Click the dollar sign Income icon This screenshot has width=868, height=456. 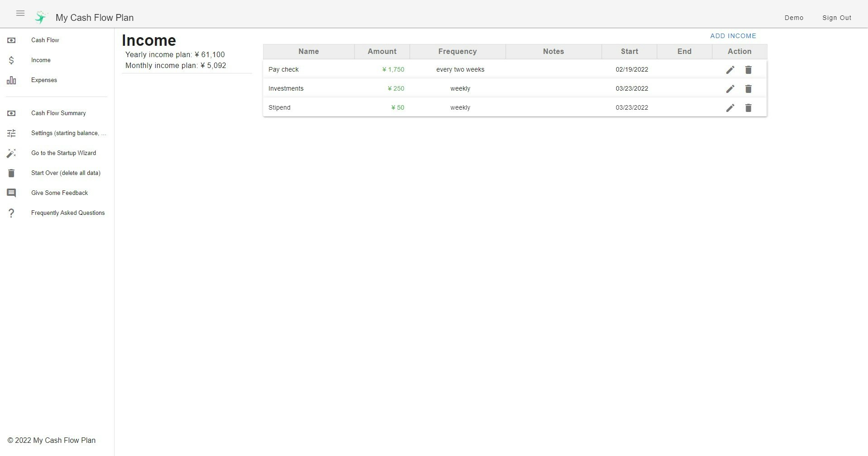coord(11,60)
